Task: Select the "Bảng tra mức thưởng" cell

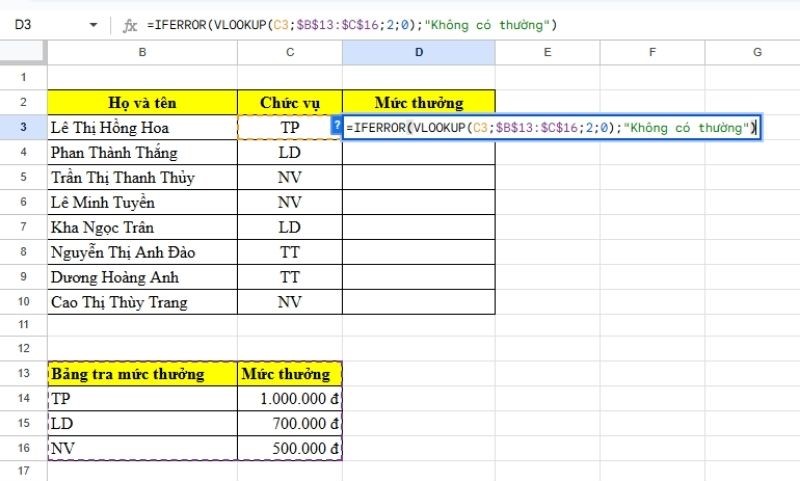Action: [143, 374]
